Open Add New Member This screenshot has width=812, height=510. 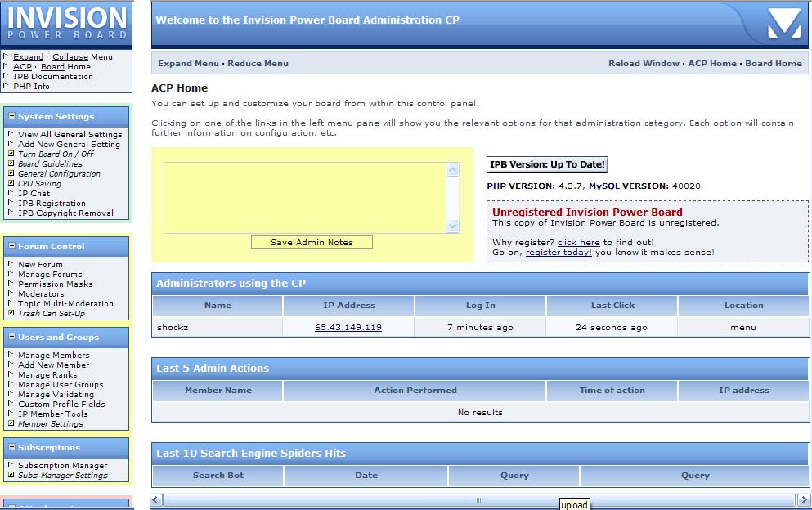coord(54,365)
